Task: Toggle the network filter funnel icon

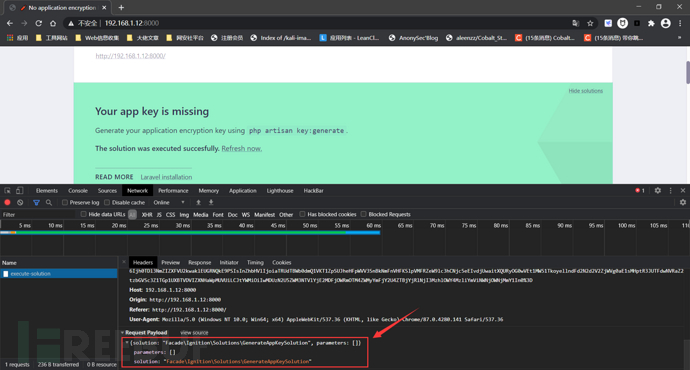Action: pyautogui.click(x=36, y=202)
